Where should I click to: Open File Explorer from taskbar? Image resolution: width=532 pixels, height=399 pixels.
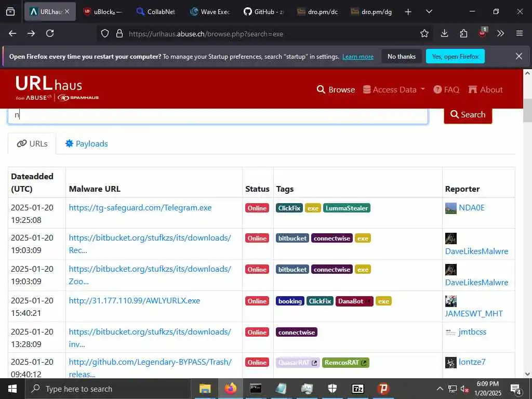tap(205, 389)
